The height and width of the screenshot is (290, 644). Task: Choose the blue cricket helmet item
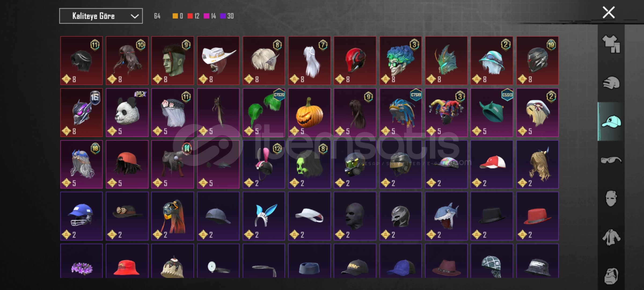coord(81,216)
